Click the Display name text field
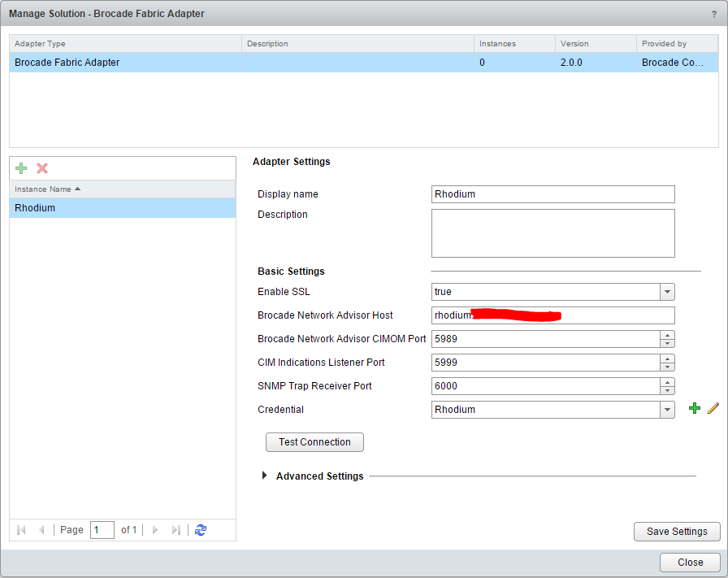 point(552,194)
